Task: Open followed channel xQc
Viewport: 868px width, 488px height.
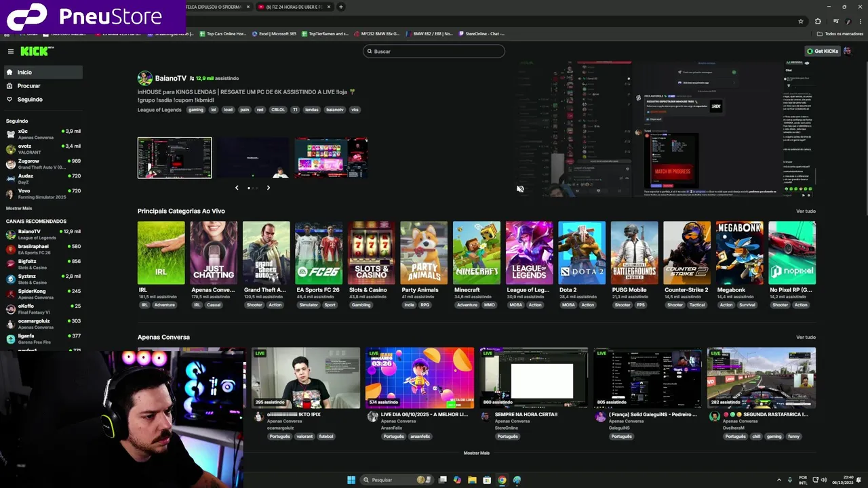Action: pyautogui.click(x=42, y=134)
